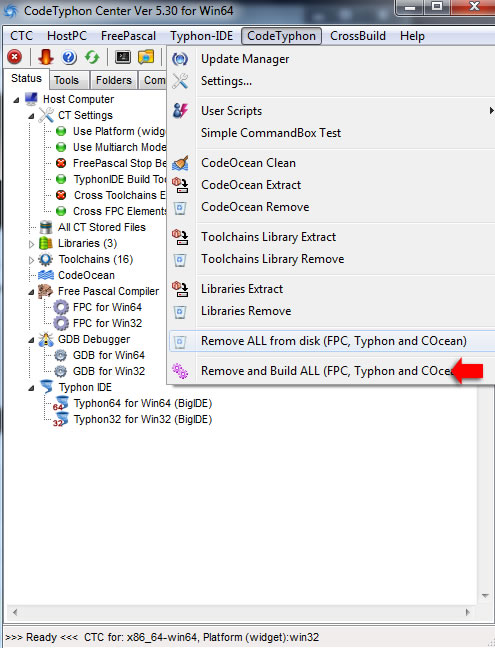
Task: Switch to the Folders tab
Action: click(114, 80)
